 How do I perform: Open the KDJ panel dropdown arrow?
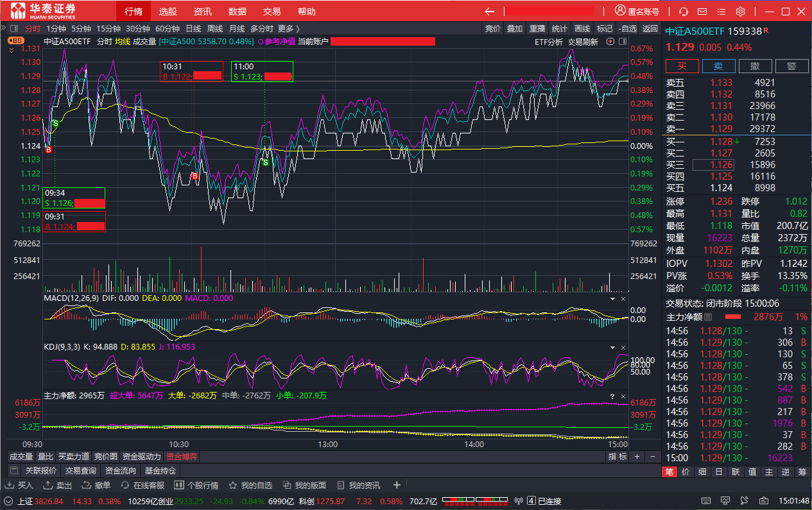point(612,347)
